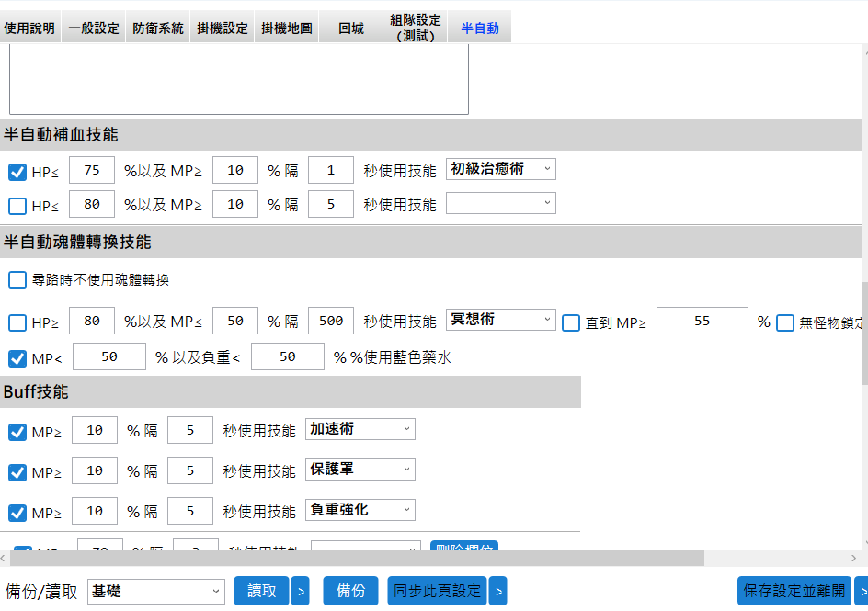Open the 加速術 skill dropdown

click(360, 429)
